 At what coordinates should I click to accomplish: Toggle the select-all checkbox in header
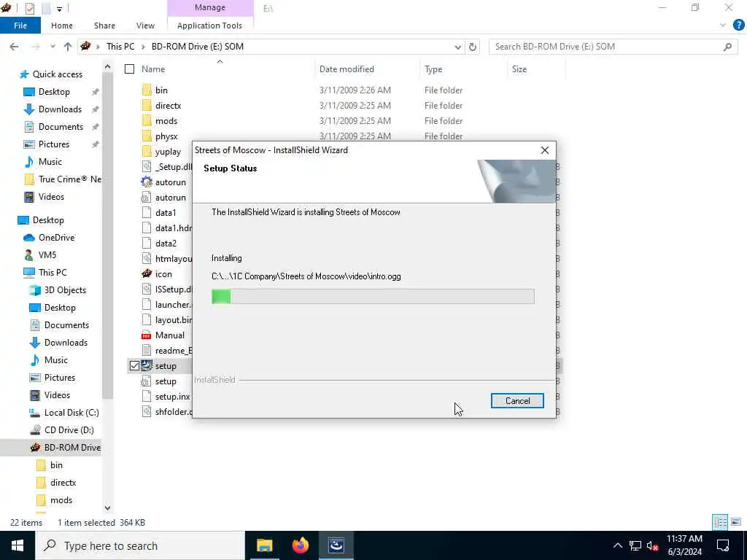tap(130, 69)
